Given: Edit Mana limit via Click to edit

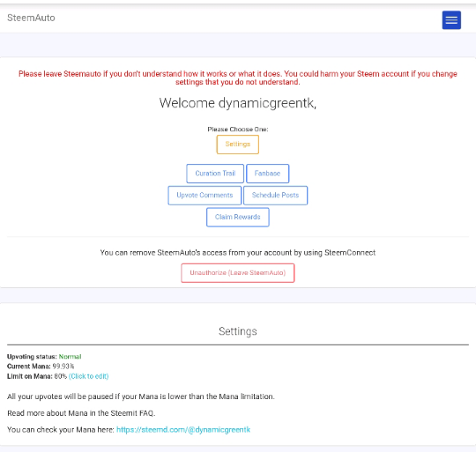Looking at the screenshot, I should coord(89,376).
